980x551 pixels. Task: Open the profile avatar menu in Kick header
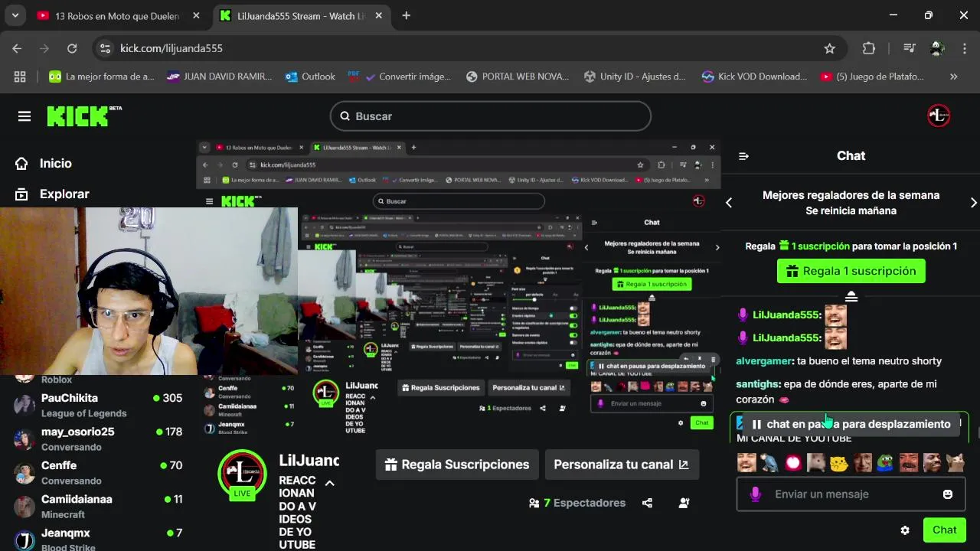click(939, 116)
